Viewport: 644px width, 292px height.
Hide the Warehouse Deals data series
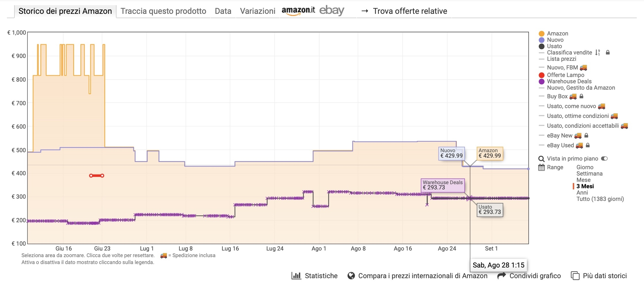tap(569, 81)
